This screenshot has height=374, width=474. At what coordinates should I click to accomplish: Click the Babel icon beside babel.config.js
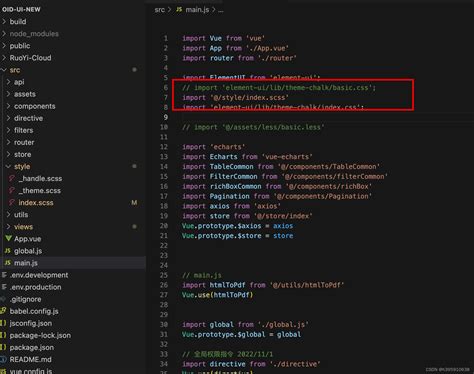pyautogui.click(x=3, y=311)
